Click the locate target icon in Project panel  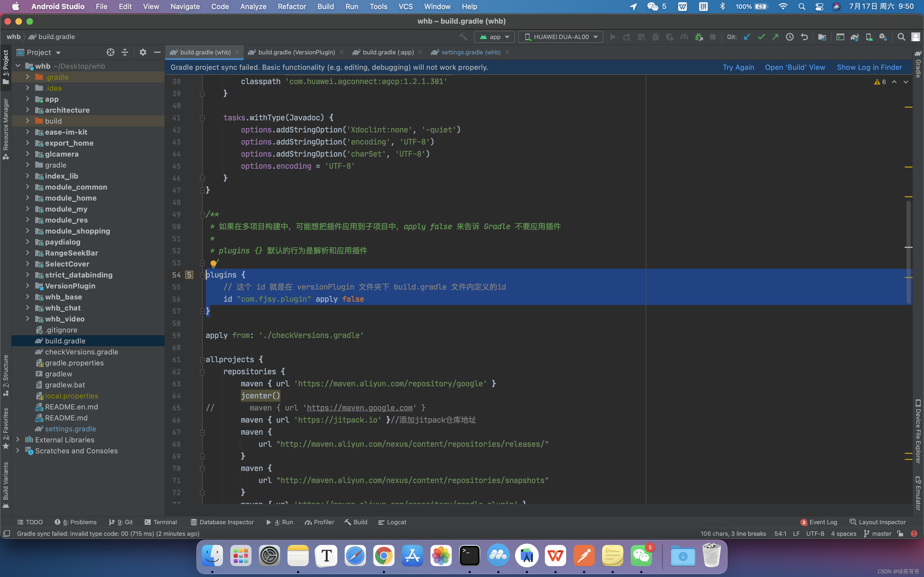click(110, 52)
